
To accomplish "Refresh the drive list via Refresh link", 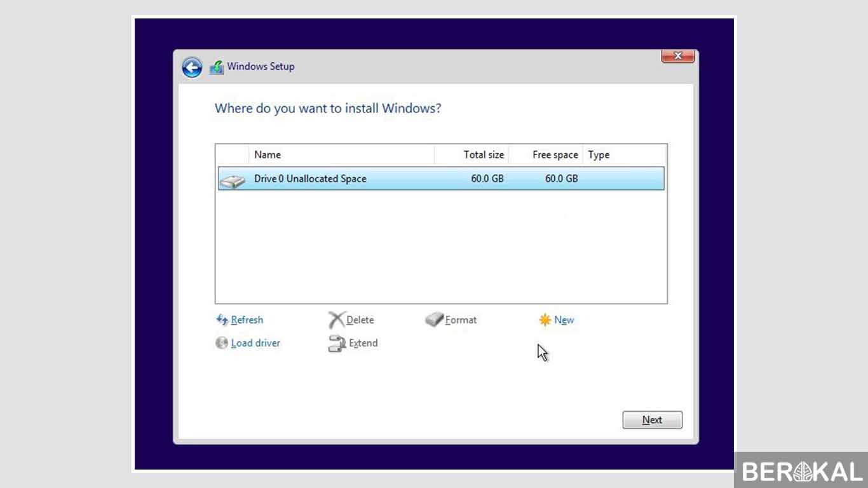I will click(x=247, y=320).
